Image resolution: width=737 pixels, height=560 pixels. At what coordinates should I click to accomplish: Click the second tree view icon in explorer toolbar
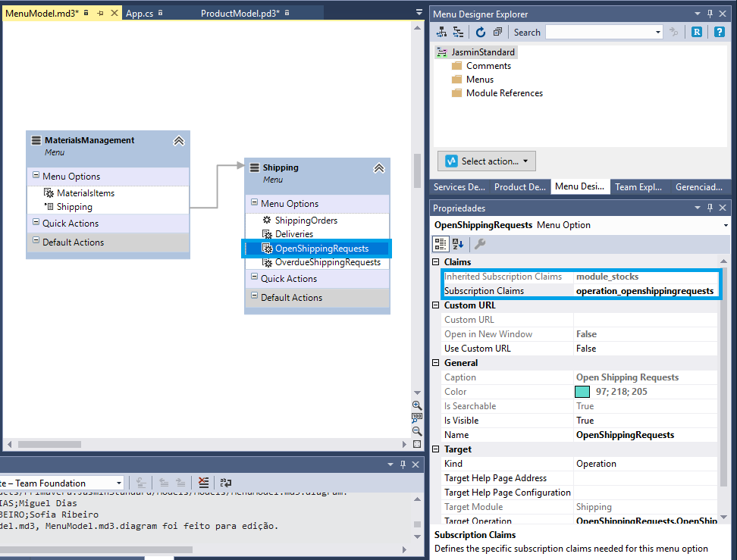point(458,32)
